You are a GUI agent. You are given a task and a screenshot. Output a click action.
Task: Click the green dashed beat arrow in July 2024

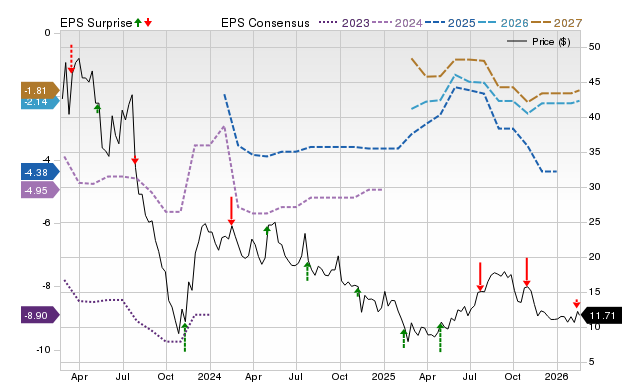[307, 271]
